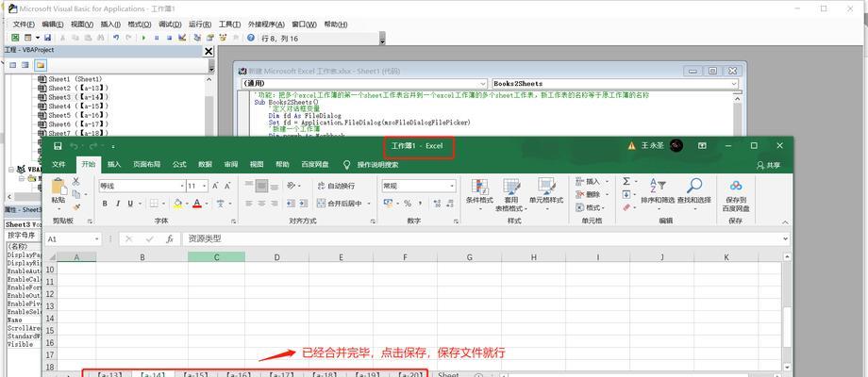The width and height of the screenshot is (868, 377).
Task: Open the Books2Sheets procedure dropdown
Action: pyautogui.click(x=734, y=84)
